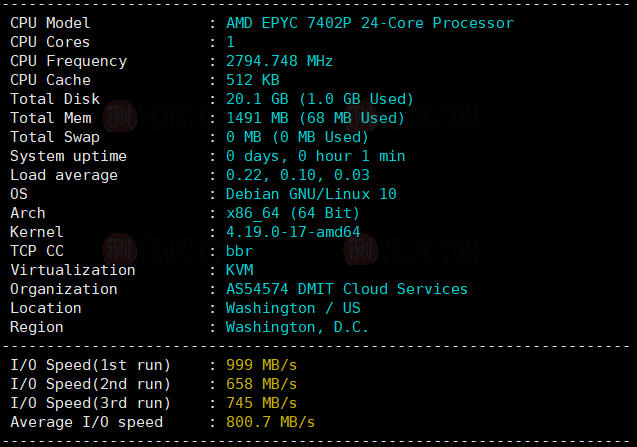Select the Total Mem 1491 MB value
Screen dimensions: 637x447
tap(315, 118)
